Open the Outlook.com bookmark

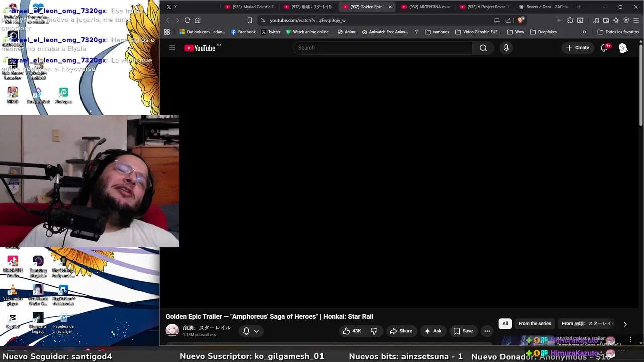coord(202,32)
